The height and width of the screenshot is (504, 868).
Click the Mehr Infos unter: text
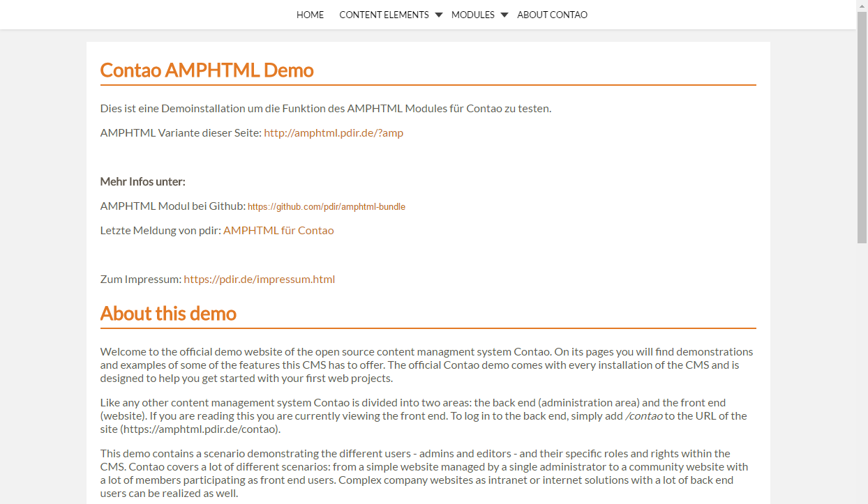pyautogui.click(x=143, y=182)
